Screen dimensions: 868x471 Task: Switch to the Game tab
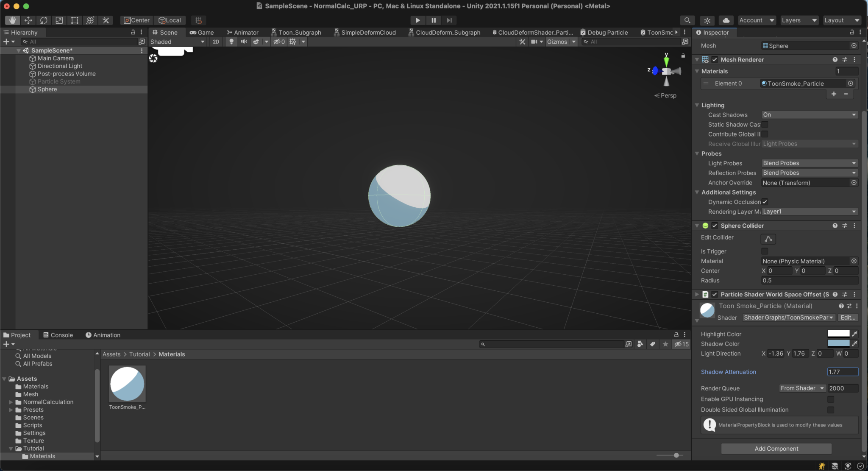point(202,32)
